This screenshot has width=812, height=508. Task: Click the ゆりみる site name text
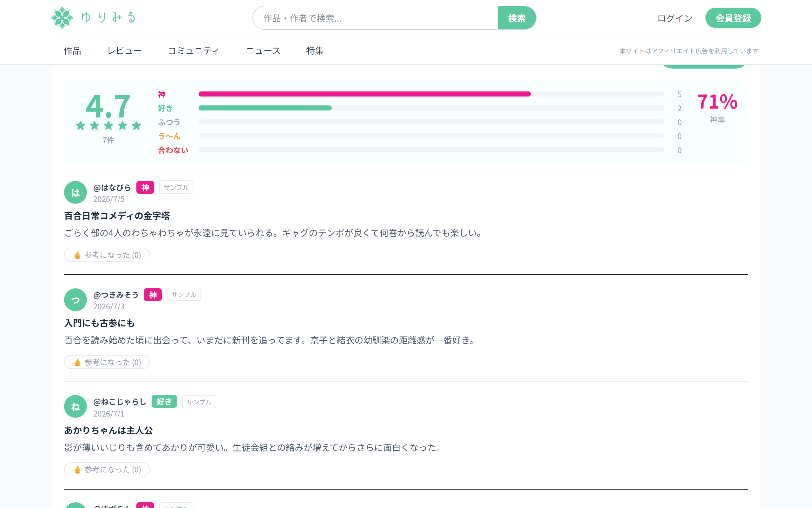(x=108, y=17)
